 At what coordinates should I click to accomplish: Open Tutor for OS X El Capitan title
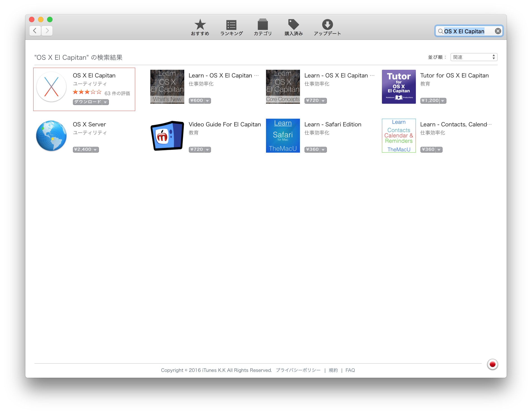coord(454,76)
